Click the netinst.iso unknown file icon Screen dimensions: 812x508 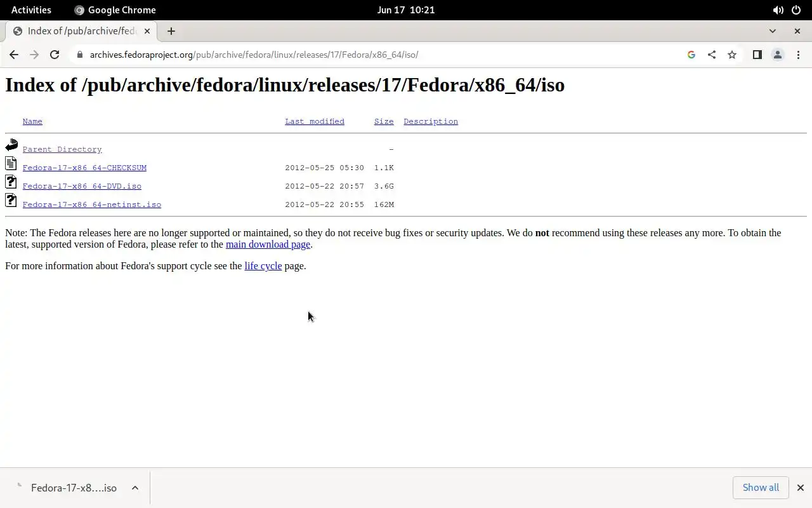[11, 201]
